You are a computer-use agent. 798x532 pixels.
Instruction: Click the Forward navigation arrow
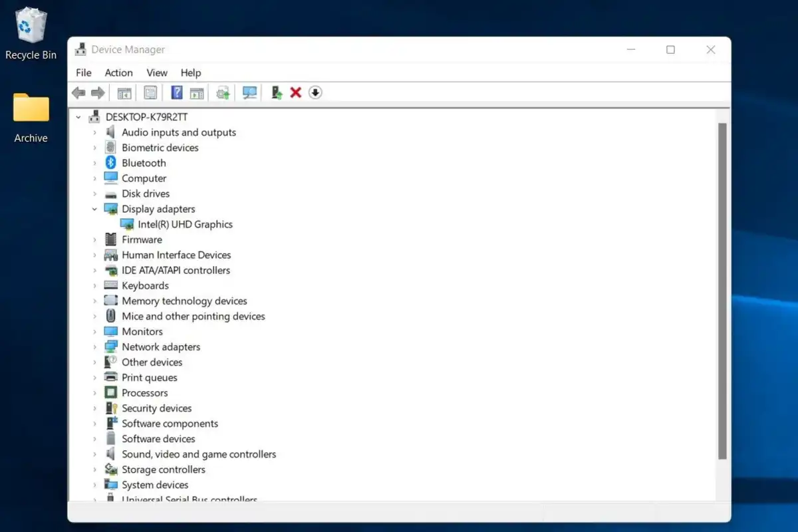coord(97,92)
